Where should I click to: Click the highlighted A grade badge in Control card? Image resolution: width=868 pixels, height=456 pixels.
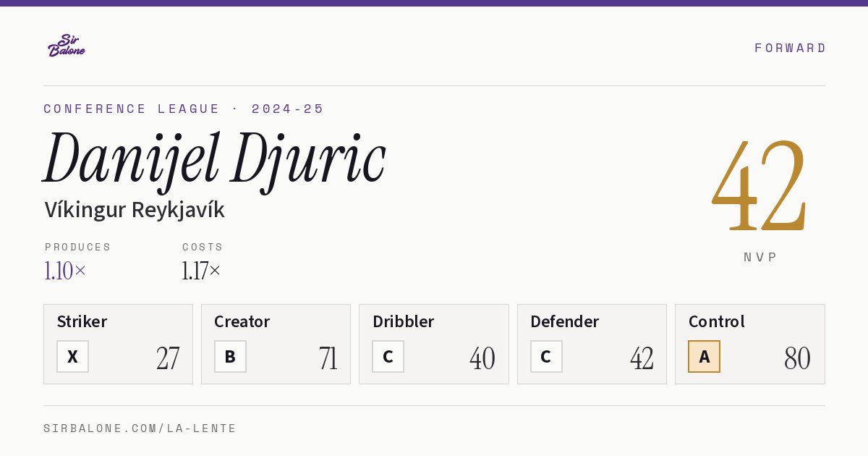coord(704,357)
